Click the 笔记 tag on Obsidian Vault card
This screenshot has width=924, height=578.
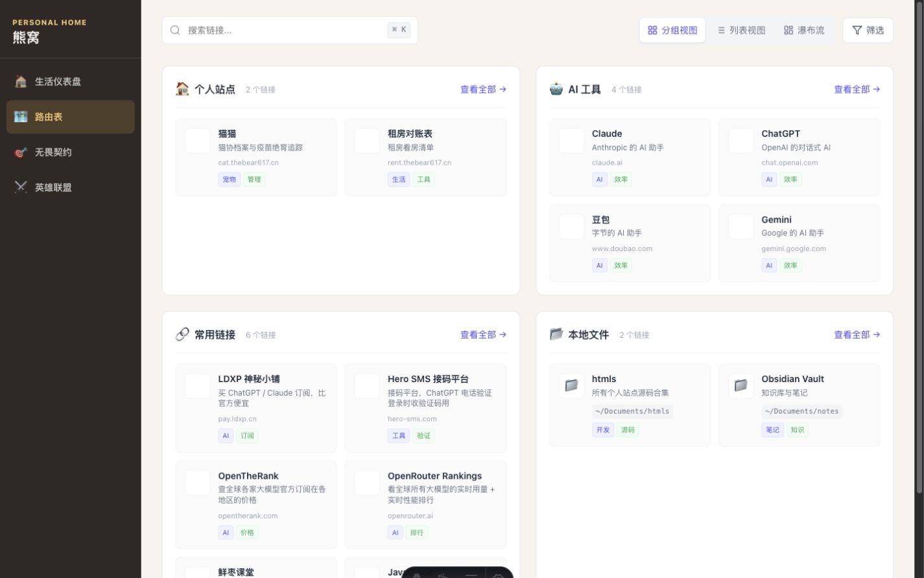coord(773,429)
